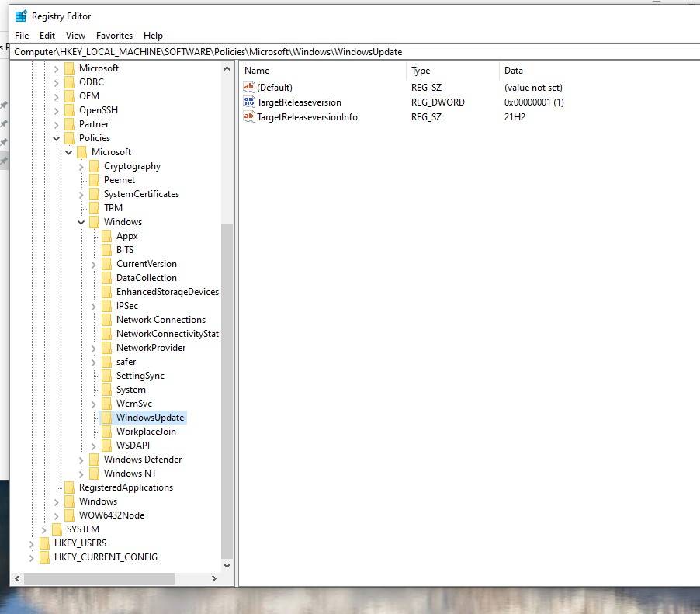The height and width of the screenshot is (614, 700).
Task: Click the Registry Editor app icon
Action: click(x=21, y=16)
